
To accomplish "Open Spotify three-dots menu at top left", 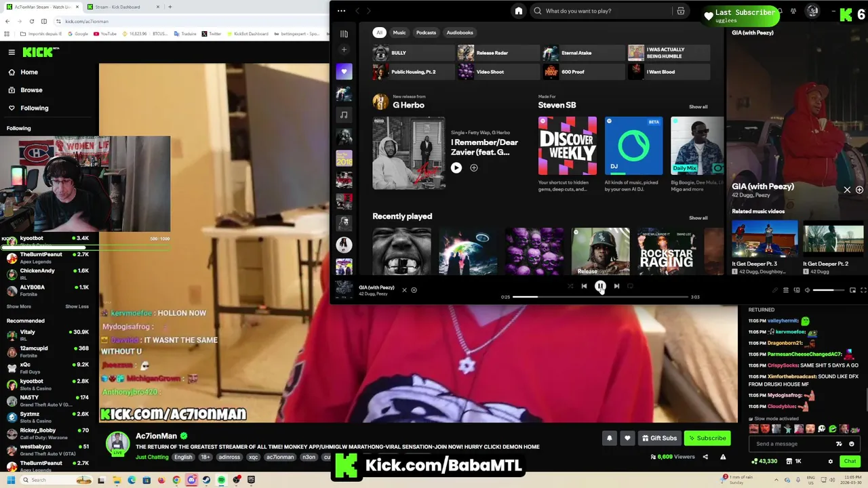I will (x=341, y=11).
